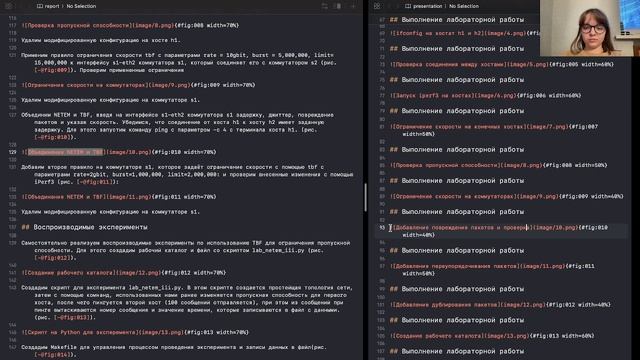Click paragraph starting 'Объединим NETEM и TBF'

(178, 126)
